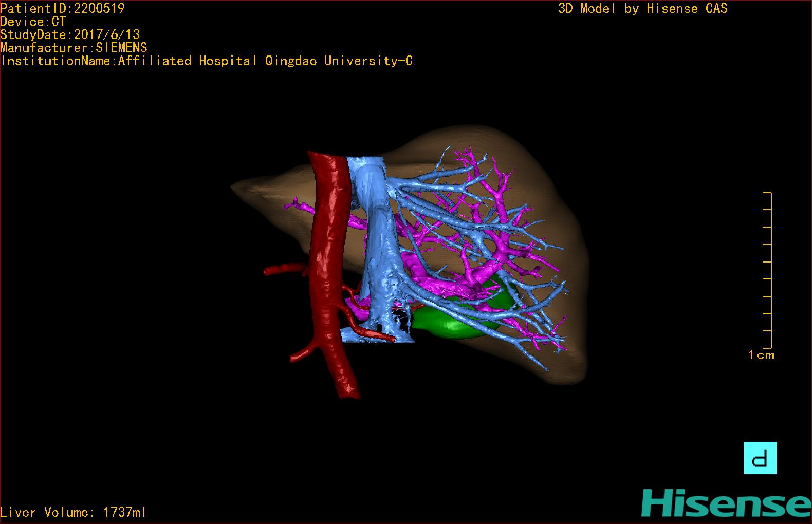Screen dimensions: 812x524
Task: Click the '3D Model by Hisense CAS' label
Action: click(643, 8)
